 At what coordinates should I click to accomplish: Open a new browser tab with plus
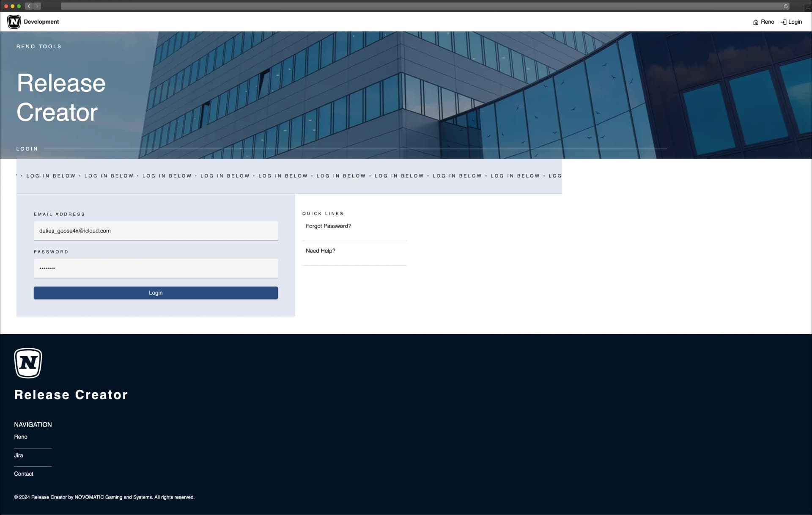[x=807, y=8]
